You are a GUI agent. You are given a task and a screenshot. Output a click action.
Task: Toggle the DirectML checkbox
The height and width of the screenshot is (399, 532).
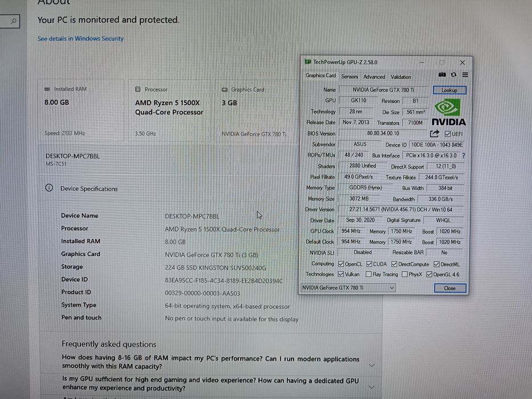coord(437,264)
